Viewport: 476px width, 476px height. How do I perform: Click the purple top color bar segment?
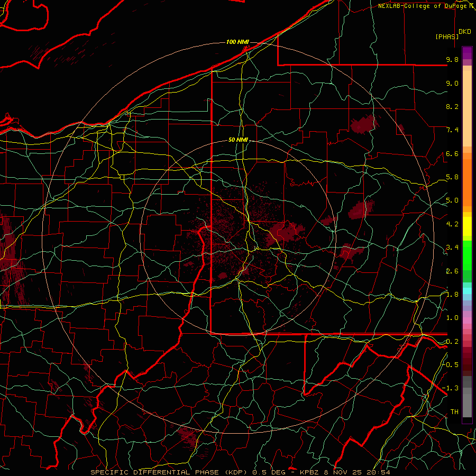click(467, 53)
